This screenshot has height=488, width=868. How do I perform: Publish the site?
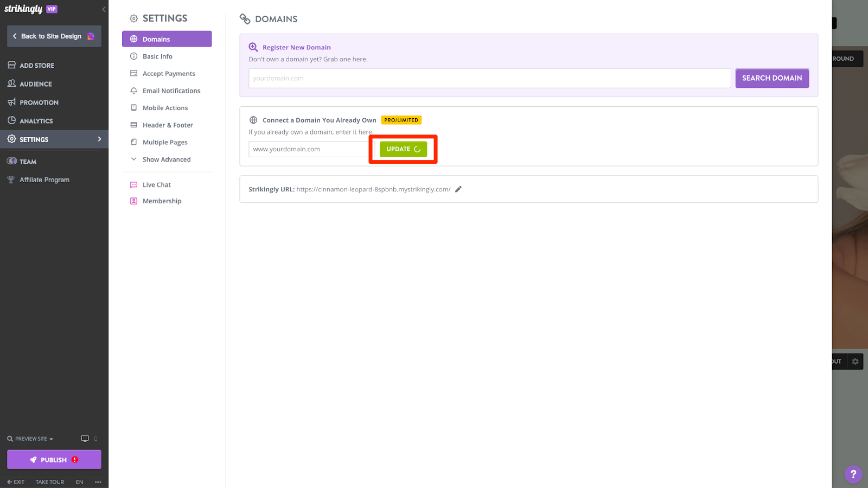coord(54,460)
